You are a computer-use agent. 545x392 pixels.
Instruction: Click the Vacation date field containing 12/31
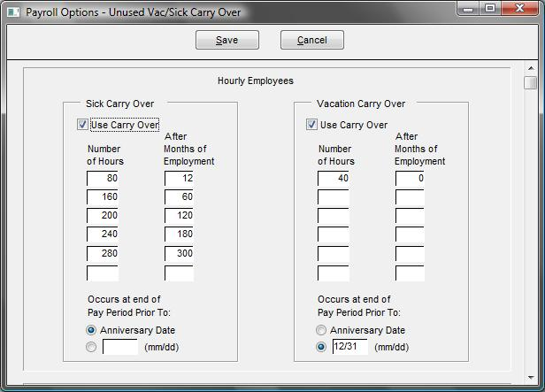point(350,347)
